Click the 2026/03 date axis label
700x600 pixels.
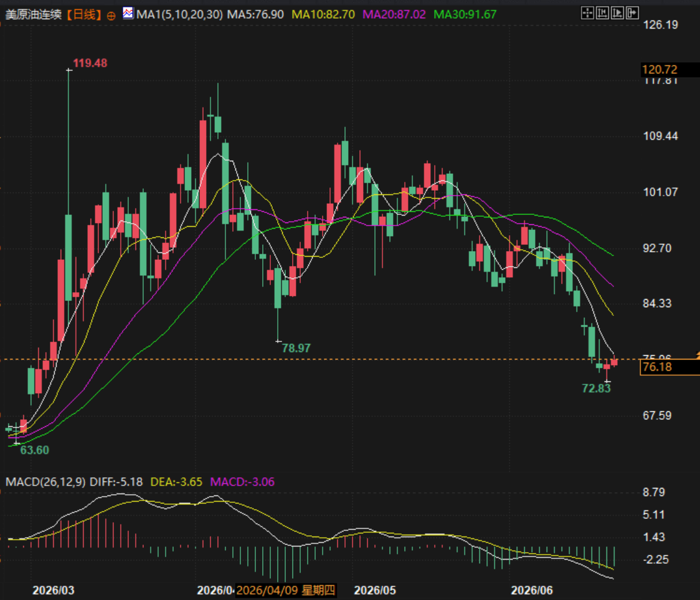(x=54, y=590)
